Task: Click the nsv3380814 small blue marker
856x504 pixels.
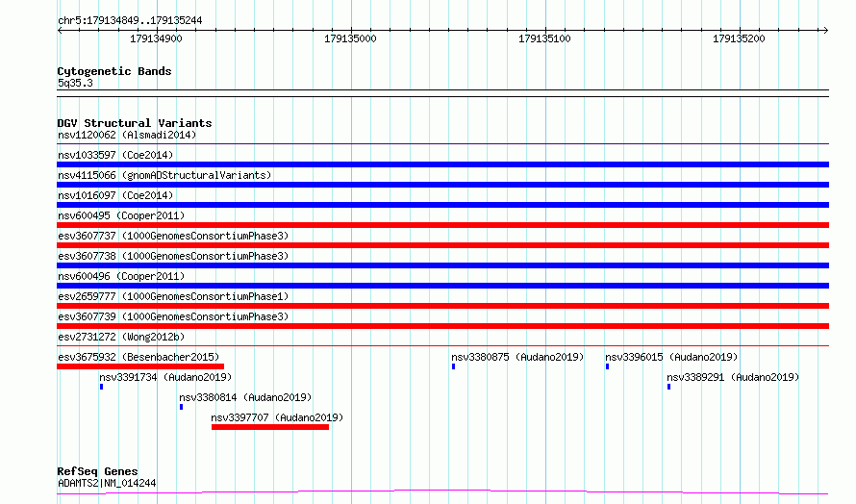Action: (181, 407)
